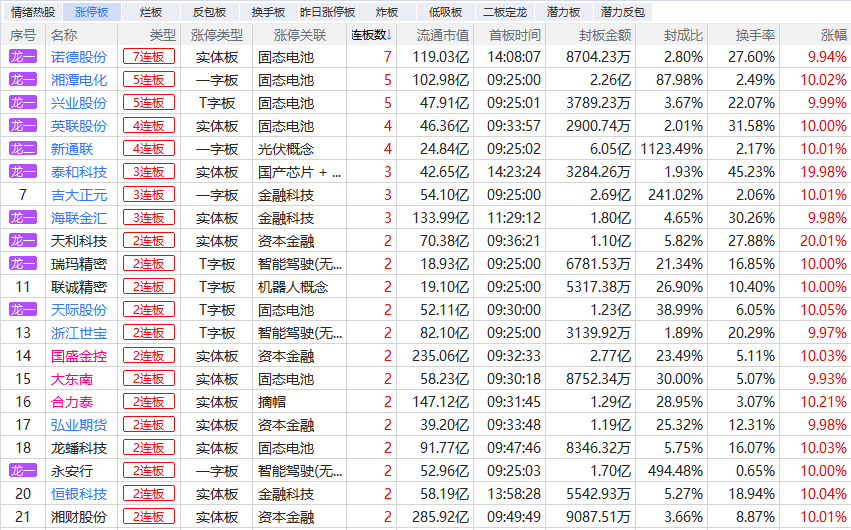Sort table by 封成比 column header

(683, 35)
